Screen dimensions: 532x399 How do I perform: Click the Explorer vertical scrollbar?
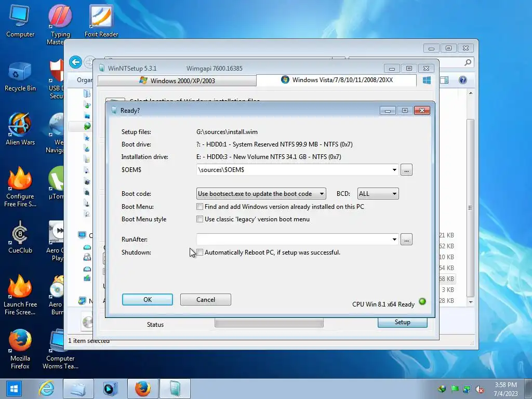471,208
